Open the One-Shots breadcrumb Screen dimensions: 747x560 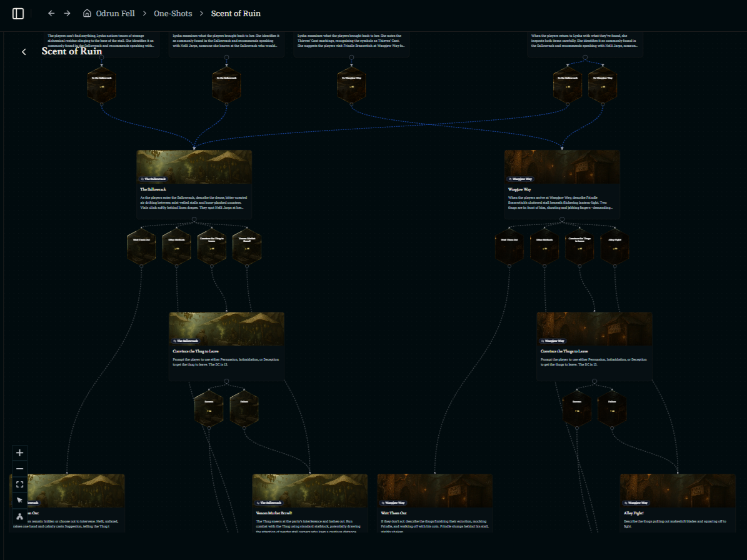pyautogui.click(x=173, y=13)
